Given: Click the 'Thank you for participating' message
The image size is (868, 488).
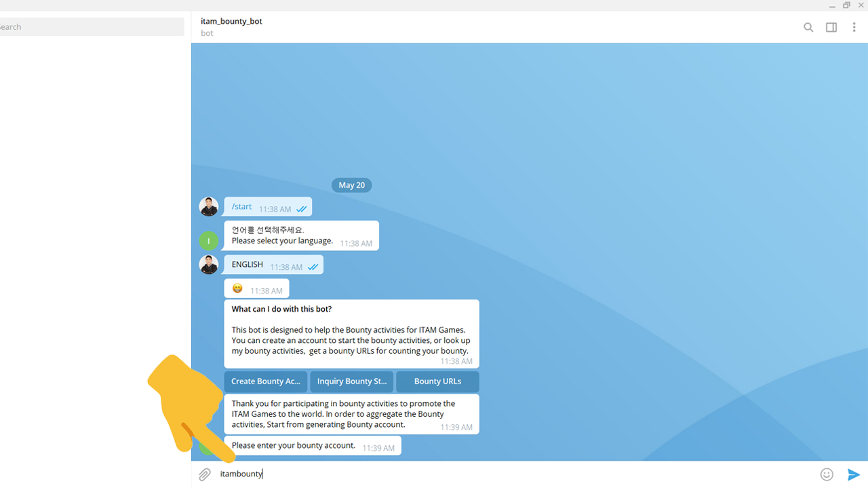Looking at the screenshot, I should 351,414.
